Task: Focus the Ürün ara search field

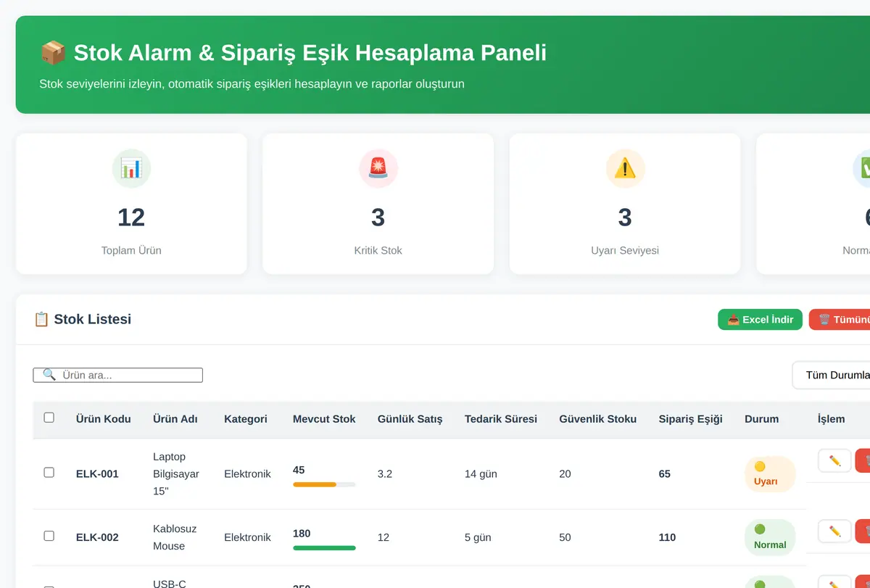Action: coord(117,375)
